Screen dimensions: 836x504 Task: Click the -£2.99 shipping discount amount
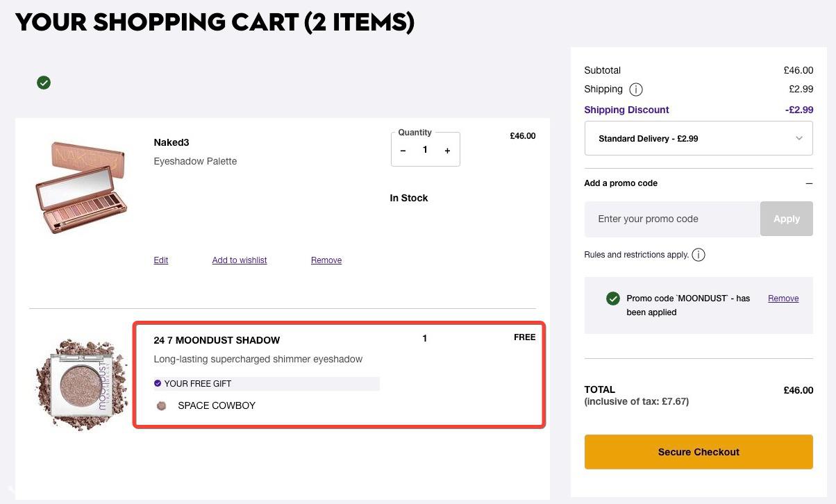pyautogui.click(x=799, y=110)
